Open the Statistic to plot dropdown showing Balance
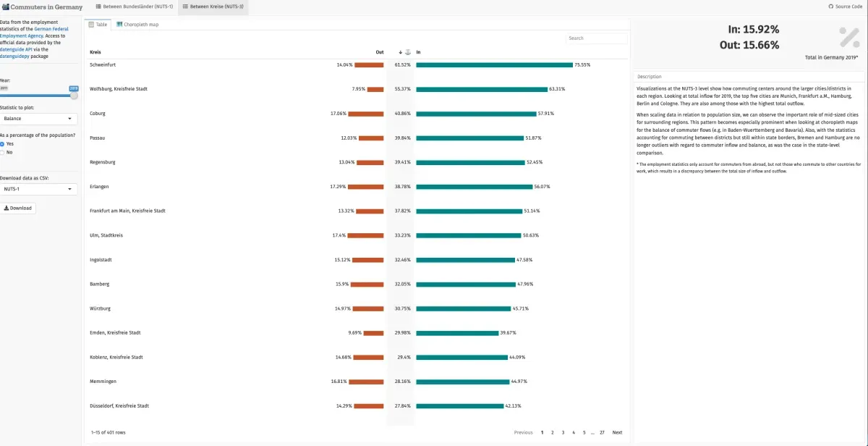 pyautogui.click(x=38, y=119)
